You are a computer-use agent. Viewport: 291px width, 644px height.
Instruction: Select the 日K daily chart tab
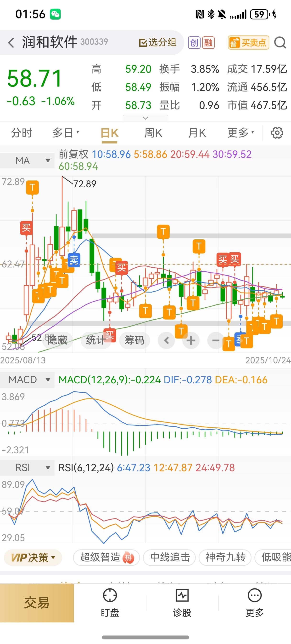109,133
